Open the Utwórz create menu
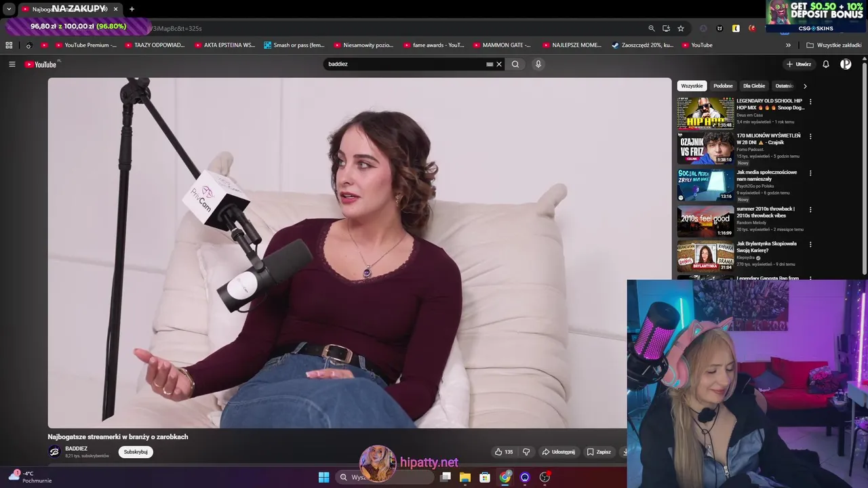 [799, 64]
